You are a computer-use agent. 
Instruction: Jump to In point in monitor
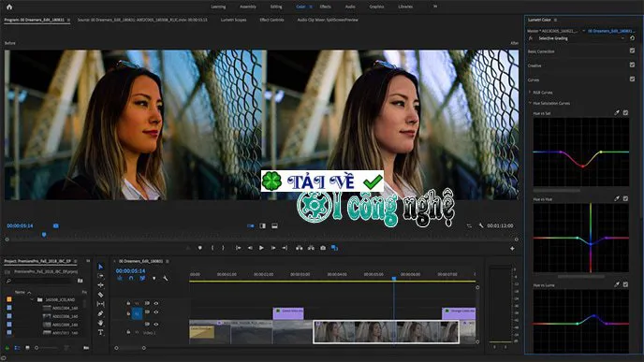[x=238, y=248]
